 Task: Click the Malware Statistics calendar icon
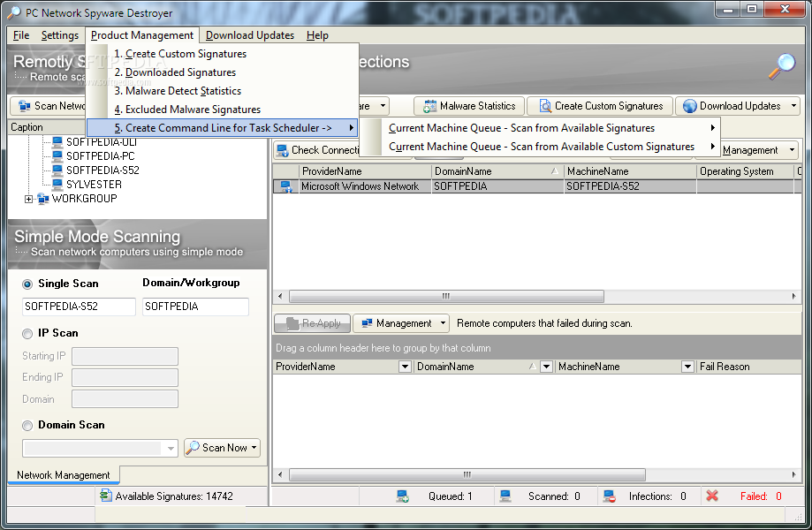(429, 106)
